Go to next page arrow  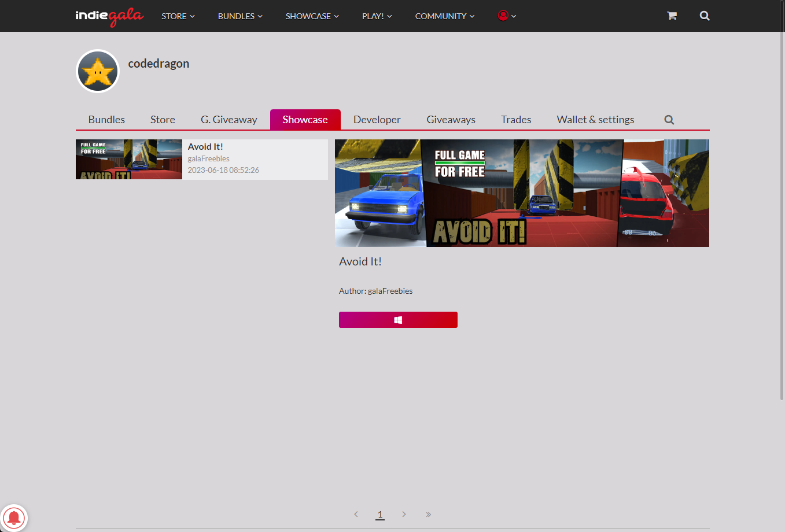(404, 514)
